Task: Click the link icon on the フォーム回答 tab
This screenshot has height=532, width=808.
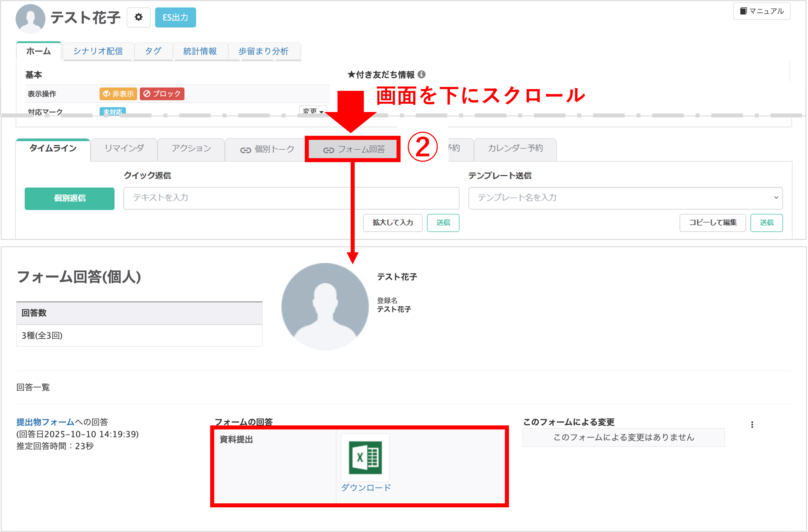Action: (328, 149)
